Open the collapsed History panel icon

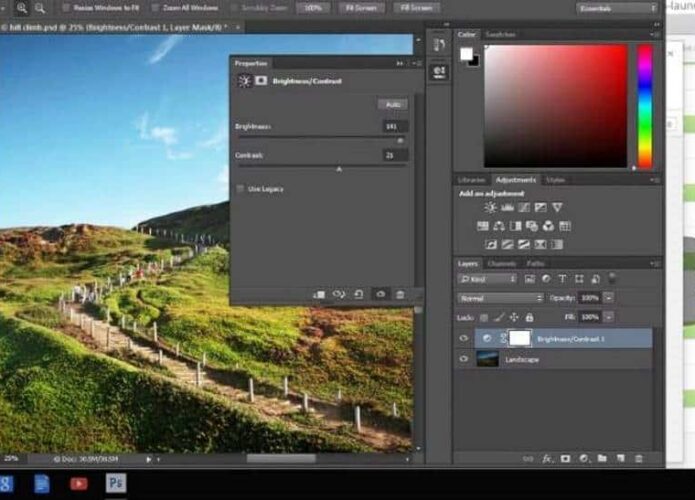click(439, 45)
